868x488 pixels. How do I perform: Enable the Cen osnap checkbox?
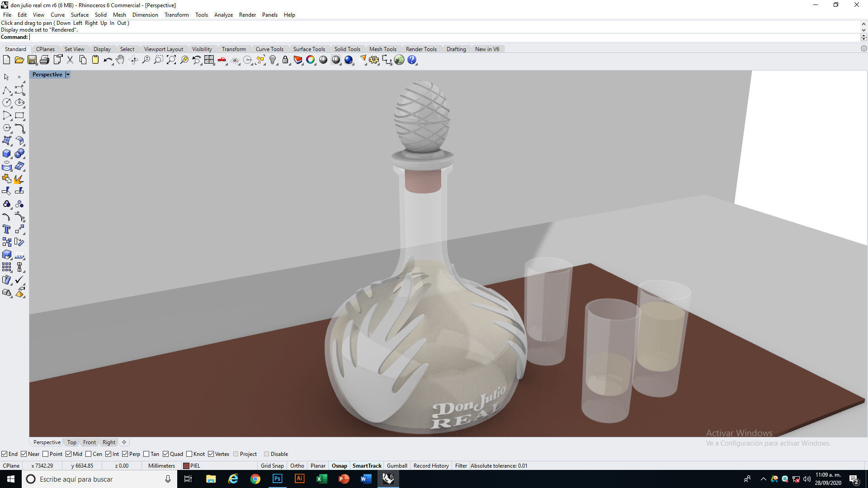click(x=88, y=454)
